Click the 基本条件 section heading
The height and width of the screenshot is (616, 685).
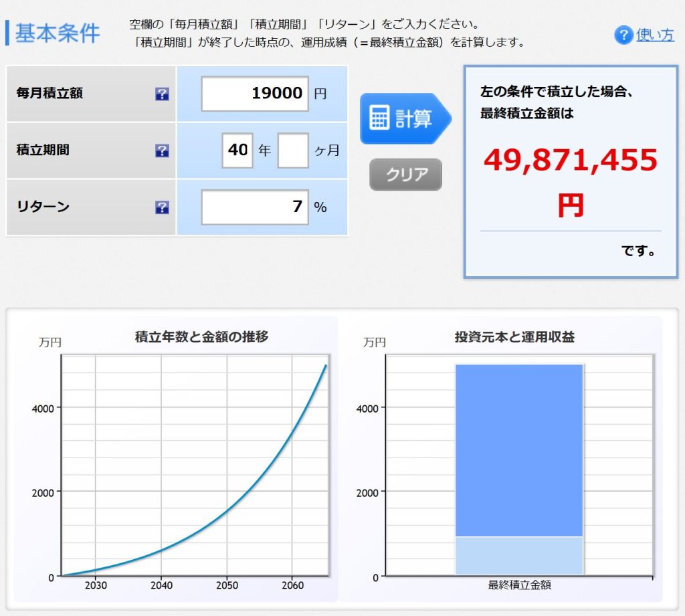click(x=57, y=32)
